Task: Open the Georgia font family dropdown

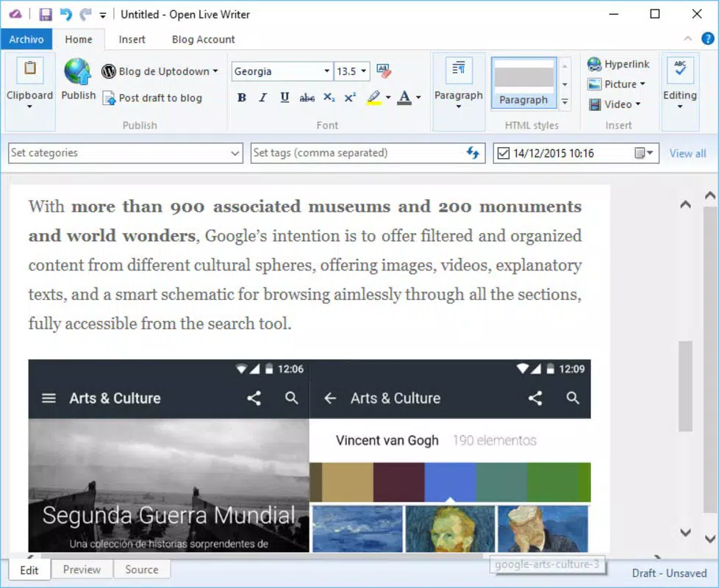Action: pos(327,71)
